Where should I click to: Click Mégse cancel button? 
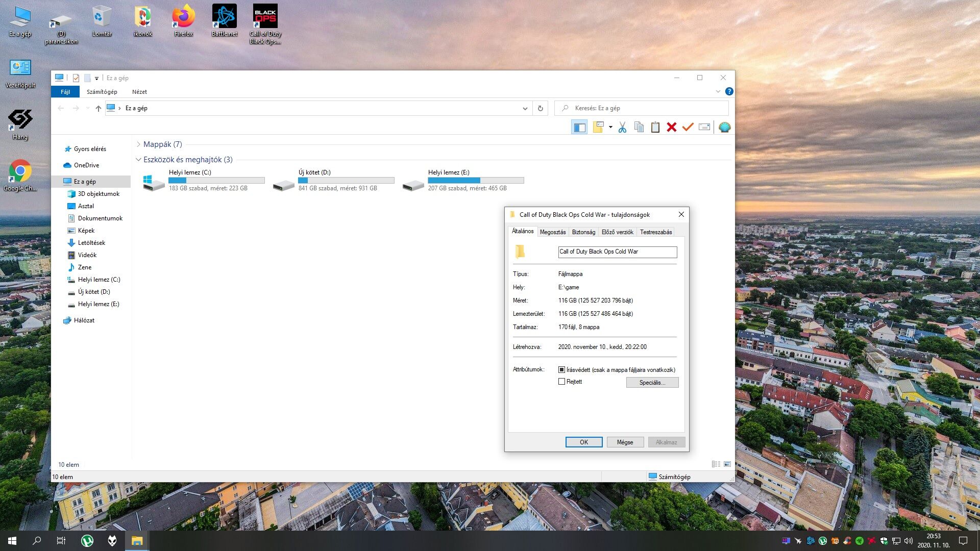coord(625,442)
